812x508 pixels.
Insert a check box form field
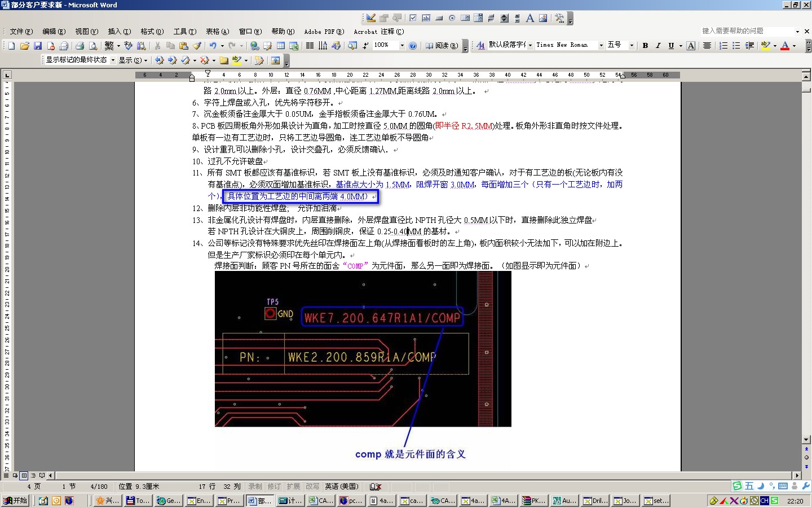[413, 18]
